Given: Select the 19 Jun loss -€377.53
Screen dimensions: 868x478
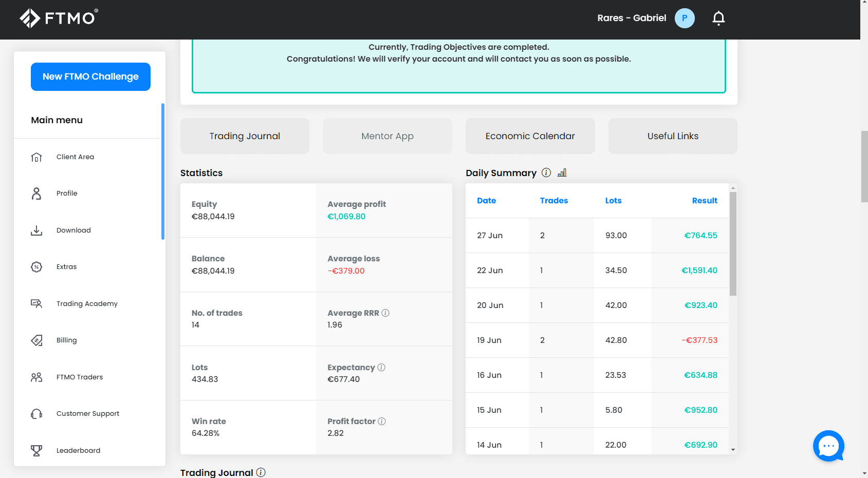Looking at the screenshot, I should point(699,340).
